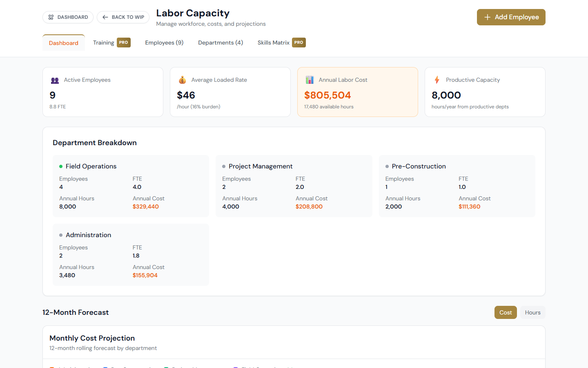The height and width of the screenshot is (368, 588).
Task: Click the Active Employees people icon
Action: tap(55, 80)
